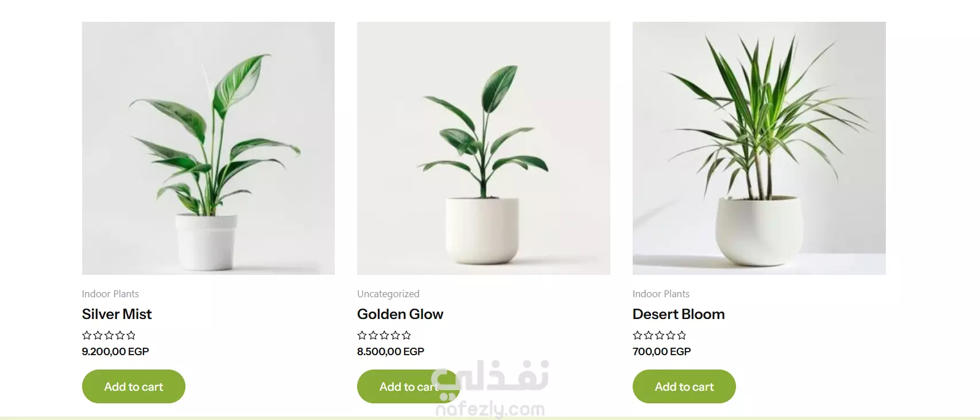980x420 pixels.
Task: Click the Desert Bloom plant photo
Action: (759, 148)
